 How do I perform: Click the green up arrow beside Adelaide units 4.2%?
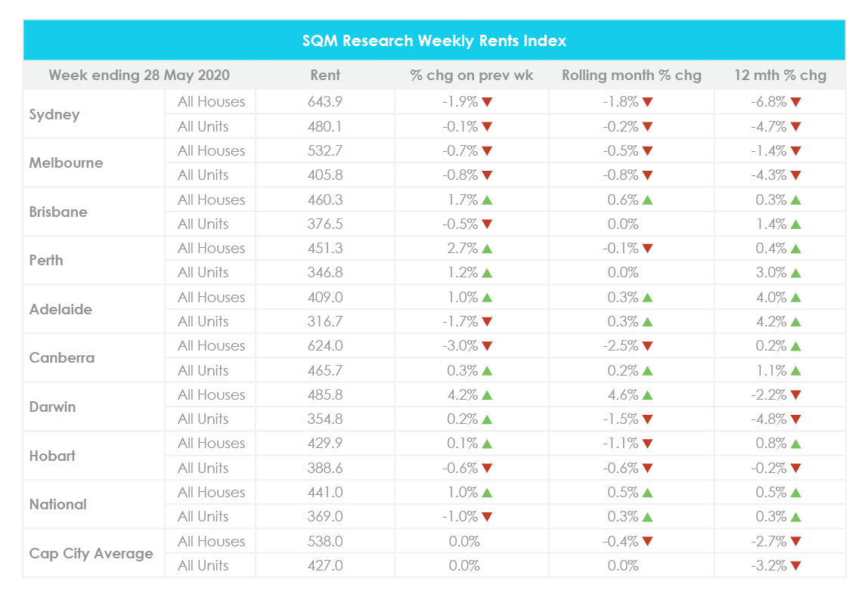(x=796, y=321)
